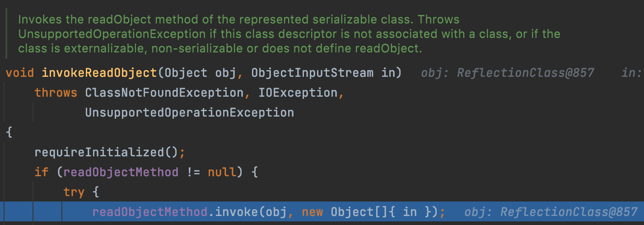Image resolution: width=644 pixels, height=225 pixels.
Task: Click the opening brace of the method body
Action: click(9, 132)
